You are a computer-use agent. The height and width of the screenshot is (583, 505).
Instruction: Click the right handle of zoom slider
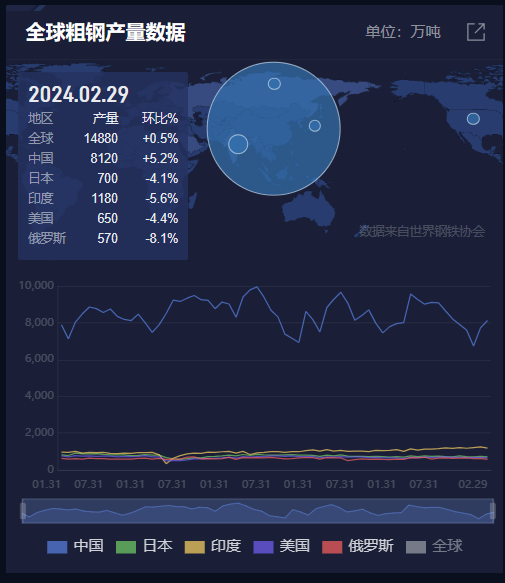point(493,511)
